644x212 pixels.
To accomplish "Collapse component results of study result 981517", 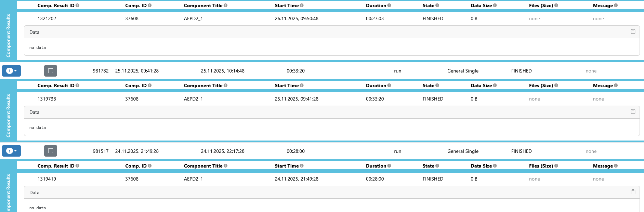I will tap(11, 151).
